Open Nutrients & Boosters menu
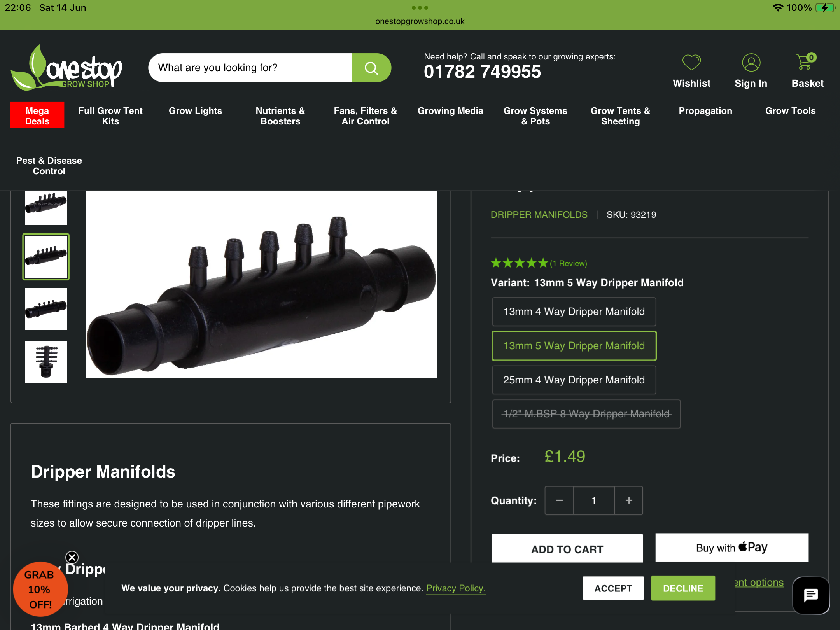The image size is (840, 630). [280, 116]
